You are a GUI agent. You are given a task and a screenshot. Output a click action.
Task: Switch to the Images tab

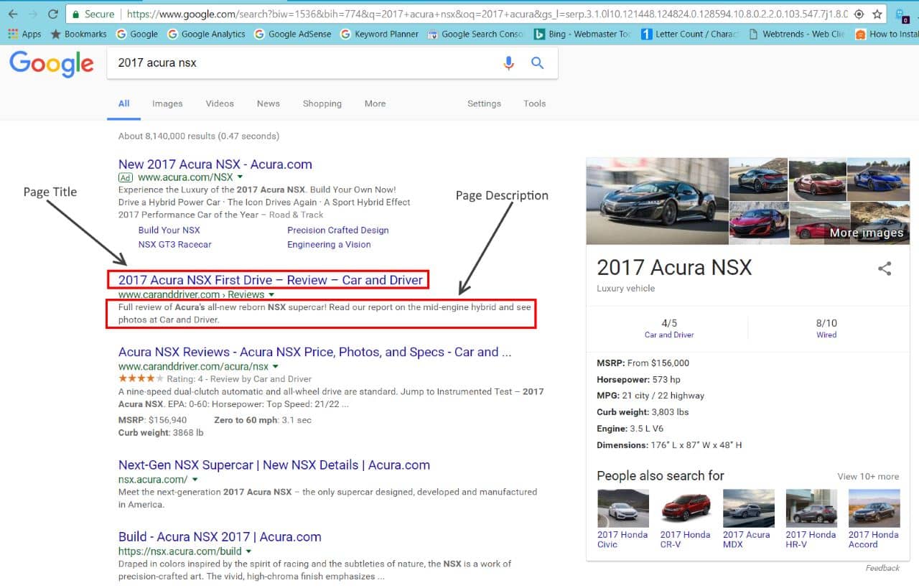click(167, 103)
